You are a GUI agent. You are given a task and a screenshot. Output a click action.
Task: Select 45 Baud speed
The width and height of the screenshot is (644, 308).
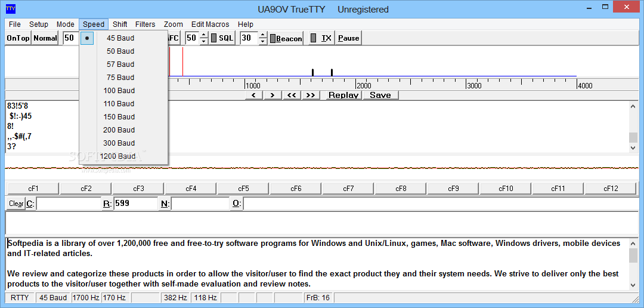click(123, 38)
